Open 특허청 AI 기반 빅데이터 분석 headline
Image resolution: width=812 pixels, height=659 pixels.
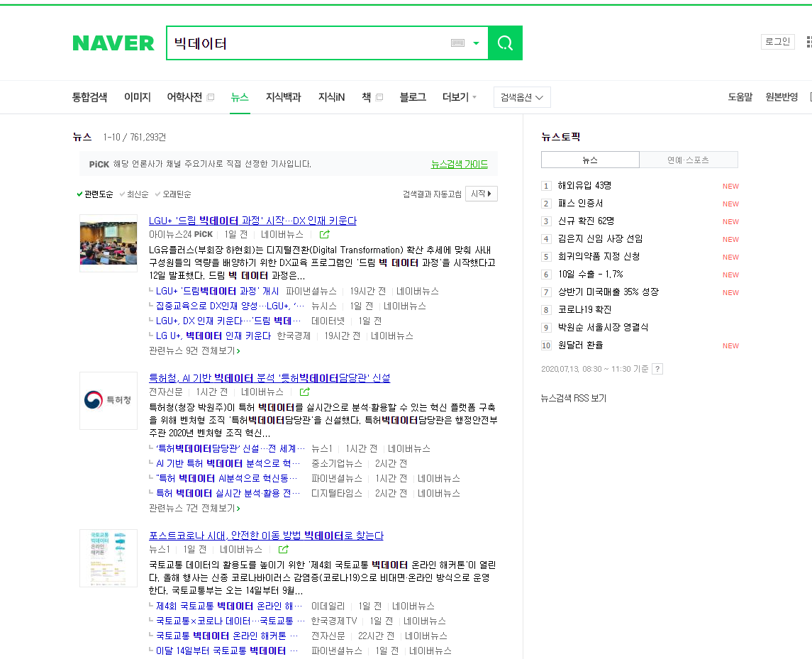click(269, 378)
